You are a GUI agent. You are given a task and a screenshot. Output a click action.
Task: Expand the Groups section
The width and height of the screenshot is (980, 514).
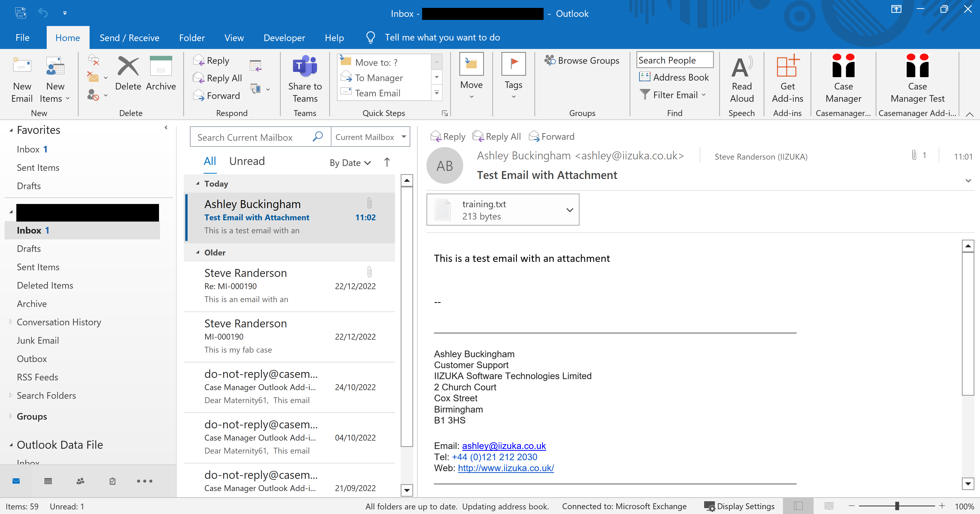click(11, 416)
